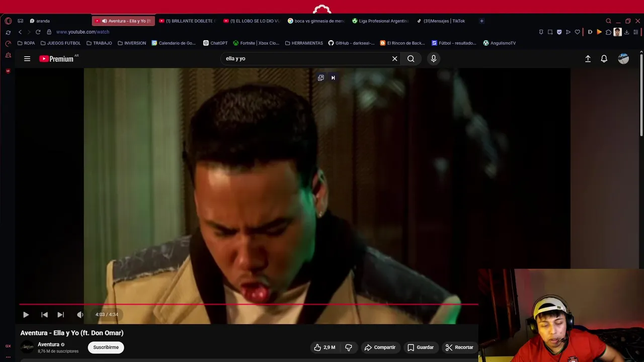Open the HERRAMIENTAS bookmarks folder
Image resolution: width=644 pixels, height=362 pixels.
(304, 43)
